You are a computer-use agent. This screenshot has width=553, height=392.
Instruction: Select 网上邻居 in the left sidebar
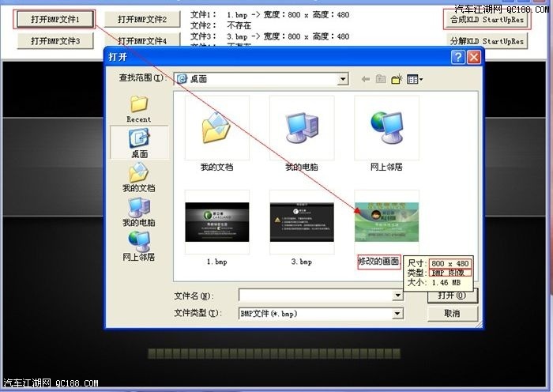click(x=139, y=245)
